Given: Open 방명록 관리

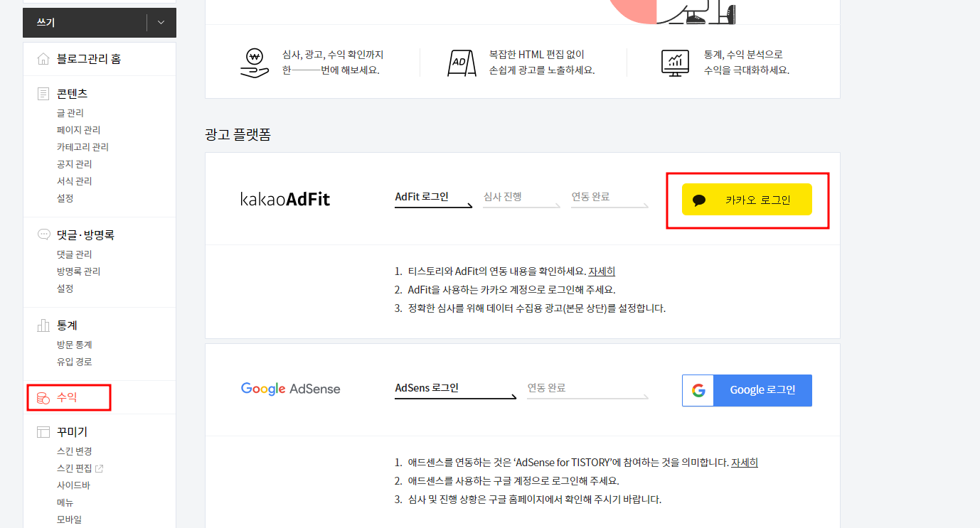Looking at the screenshot, I should coord(78,271).
